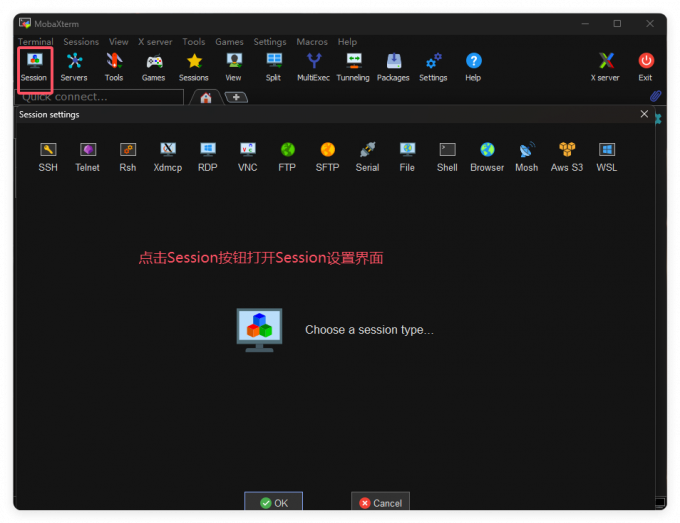Select the Xdmcp session type
Image resolution: width=680 pixels, height=523 pixels.
pyautogui.click(x=168, y=157)
